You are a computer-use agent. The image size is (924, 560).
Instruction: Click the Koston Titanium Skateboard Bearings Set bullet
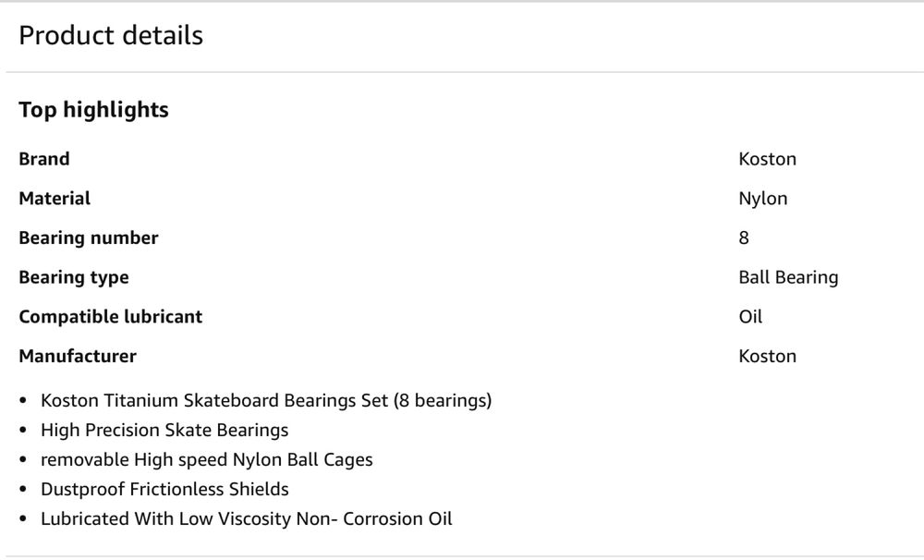click(266, 401)
